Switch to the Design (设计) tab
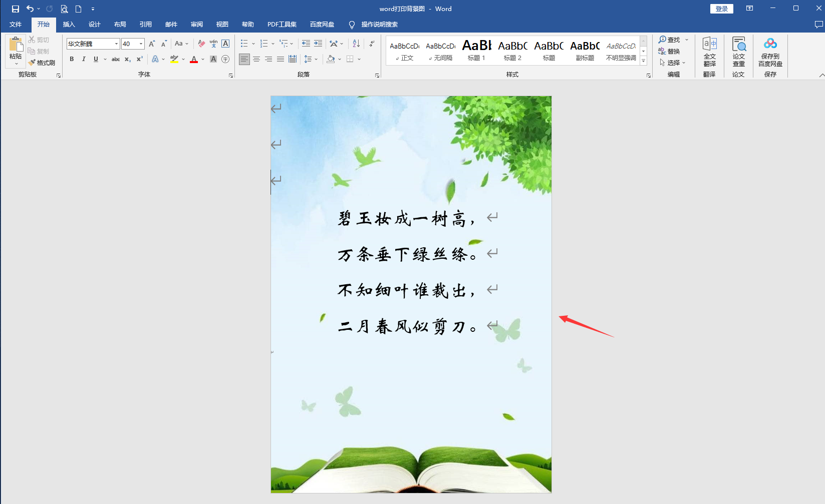The image size is (825, 504). click(94, 25)
